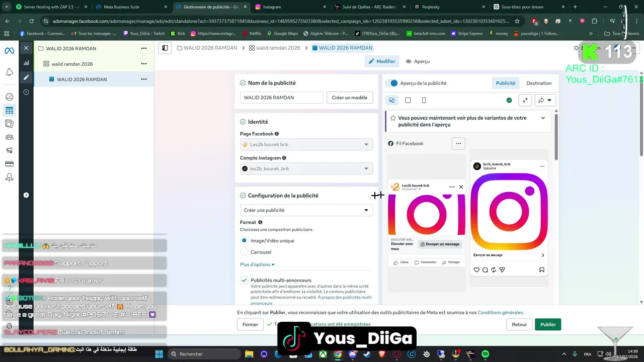Open options for WALID 2026 RAMDAN ad
The height and width of the screenshot is (362, 644).
click(x=144, y=79)
